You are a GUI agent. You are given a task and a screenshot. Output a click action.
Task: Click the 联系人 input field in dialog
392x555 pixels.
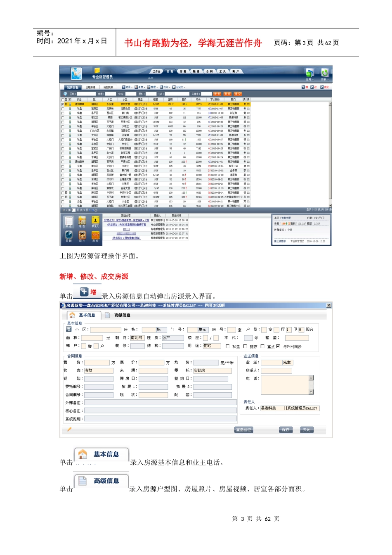click(x=276, y=370)
